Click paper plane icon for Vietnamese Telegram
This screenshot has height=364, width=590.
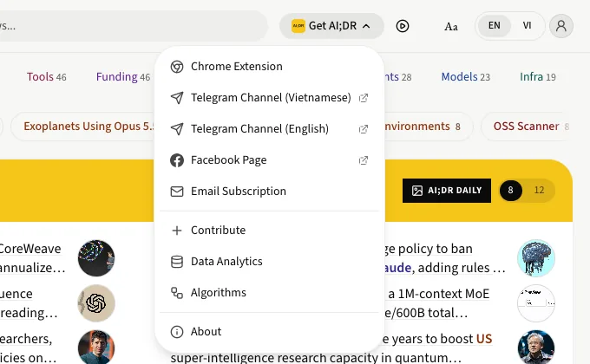(x=177, y=98)
